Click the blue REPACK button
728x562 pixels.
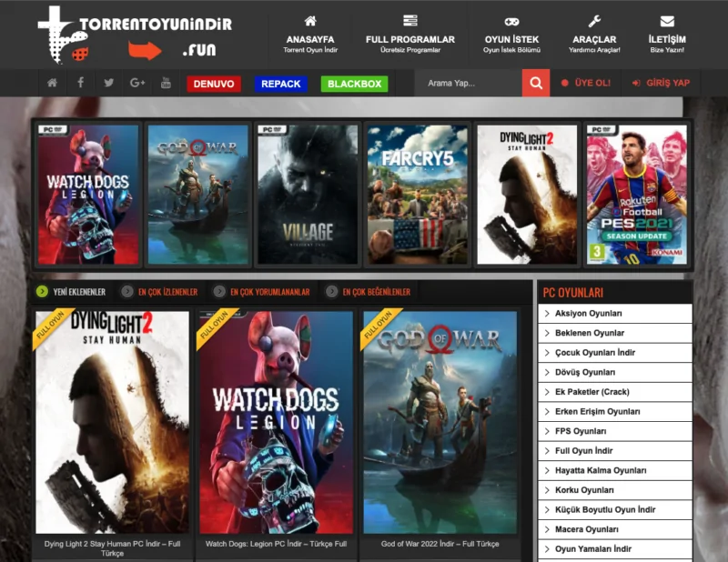tap(281, 84)
